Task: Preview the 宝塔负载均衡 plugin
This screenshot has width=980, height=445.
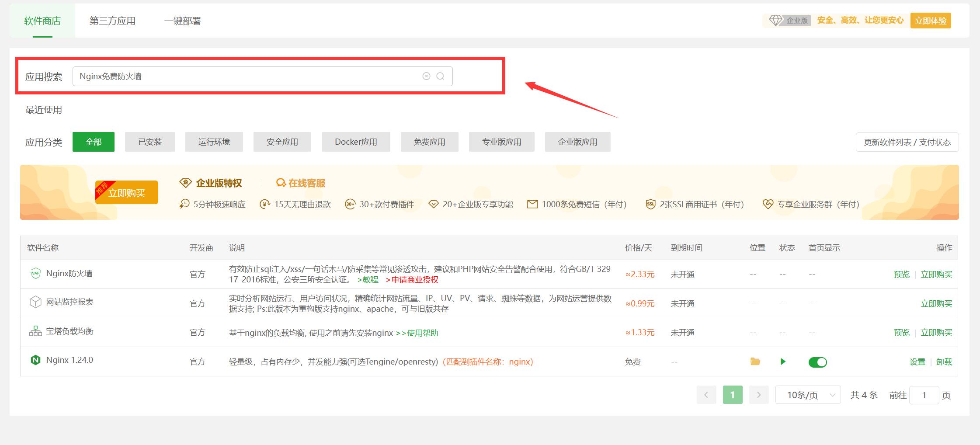Action: tap(901, 333)
